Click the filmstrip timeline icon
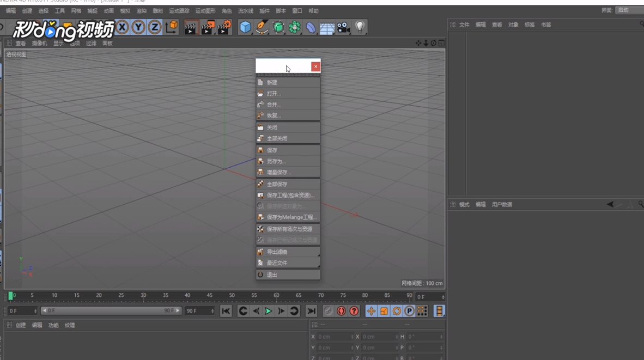644x360 pixels. [439, 311]
